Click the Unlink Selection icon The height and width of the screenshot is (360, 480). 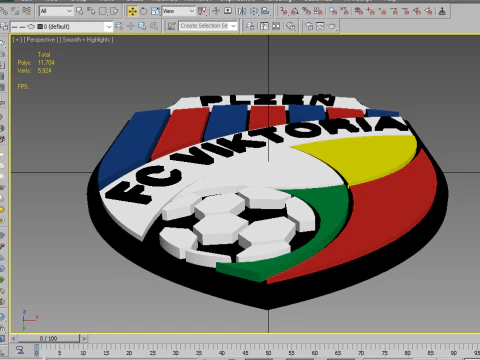click(15, 11)
